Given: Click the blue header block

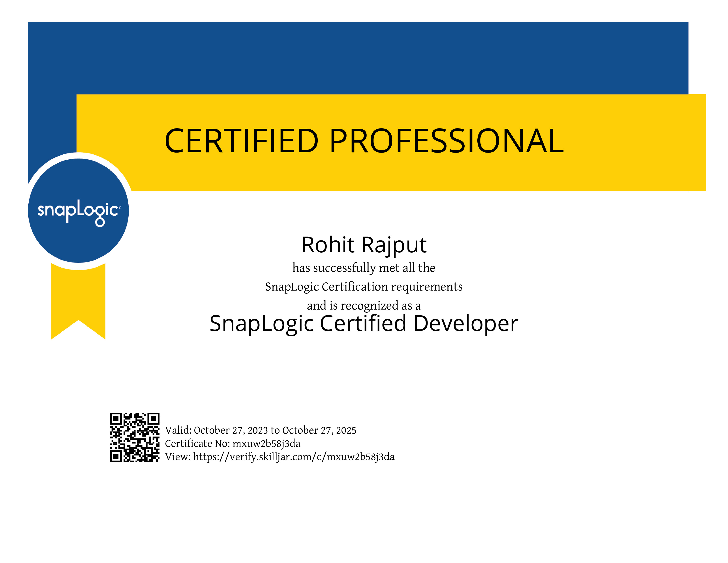Looking at the screenshot, I should pos(358,58).
